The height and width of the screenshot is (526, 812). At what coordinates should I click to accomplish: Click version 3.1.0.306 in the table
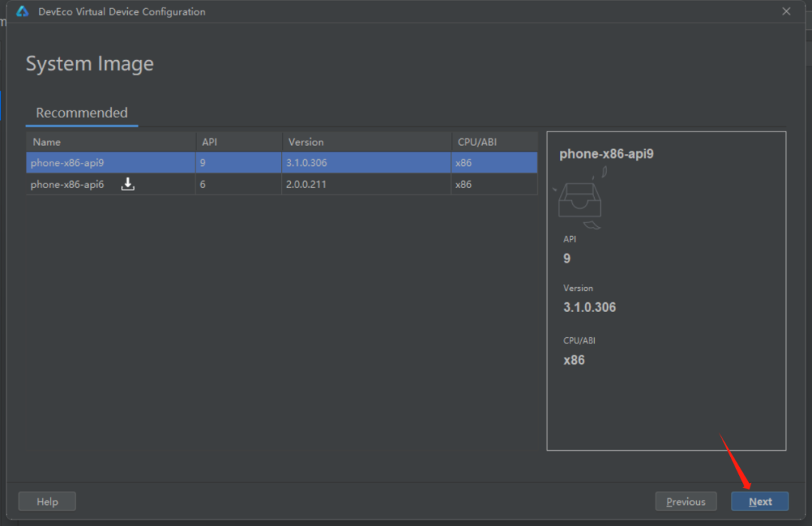307,162
